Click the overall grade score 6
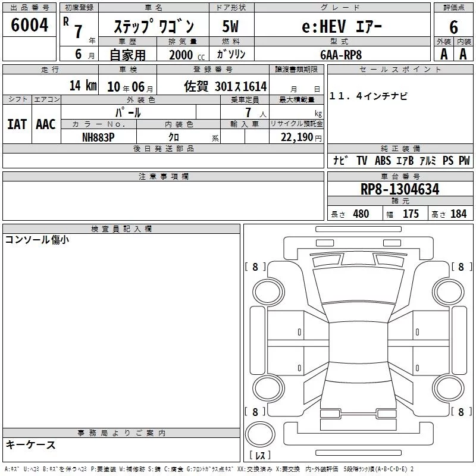The image size is (476, 476). [453, 27]
